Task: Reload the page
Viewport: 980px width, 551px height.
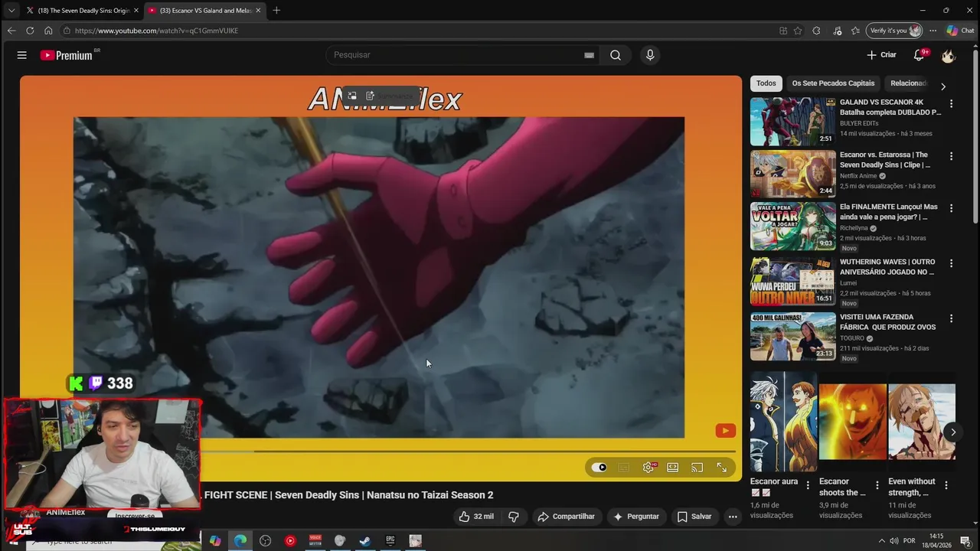Action: click(30, 31)
